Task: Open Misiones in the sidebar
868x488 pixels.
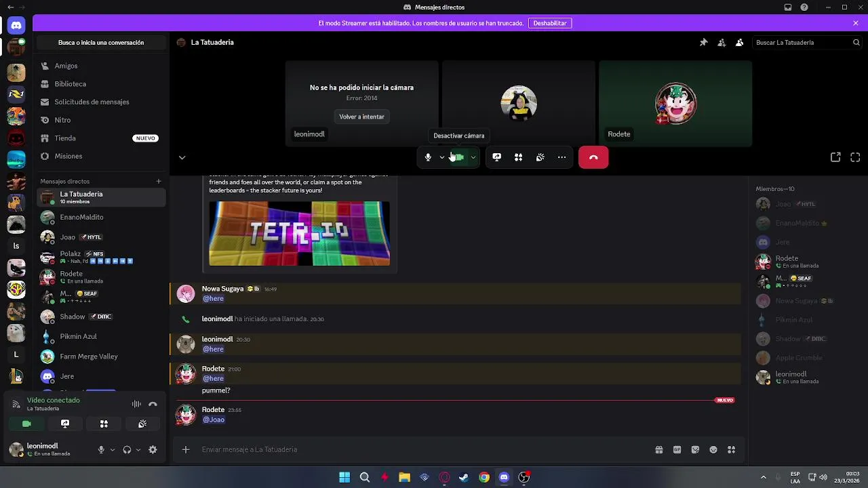Action: 101,156
